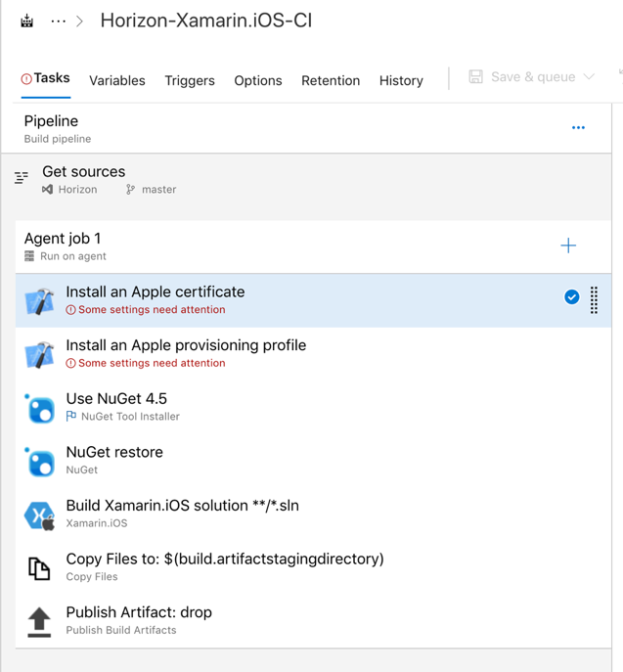Image resolution: width=623 pixels, height=672 pixels.
Task: Select the Copy Files to staging directory task
Action: [313, 567]
